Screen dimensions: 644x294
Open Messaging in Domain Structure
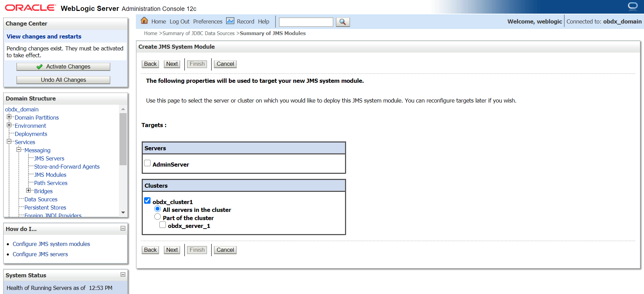tap(37, 150)
